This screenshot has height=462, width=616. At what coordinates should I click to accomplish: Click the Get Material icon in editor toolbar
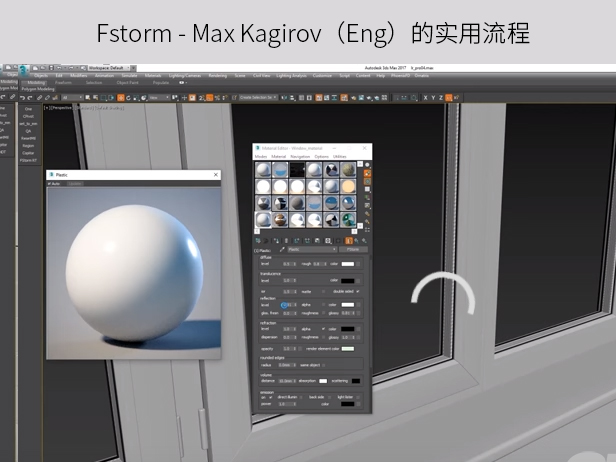click(x=258, y=240)
